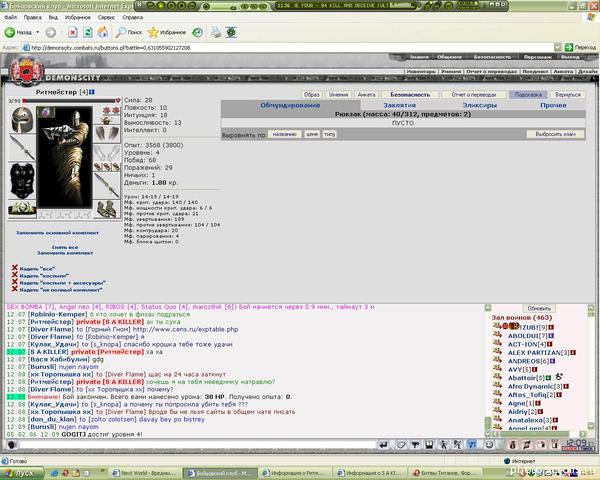Open the Back button history dropdown arrow
This screenshot has width=600, height=480.
(x=38, y=32)
